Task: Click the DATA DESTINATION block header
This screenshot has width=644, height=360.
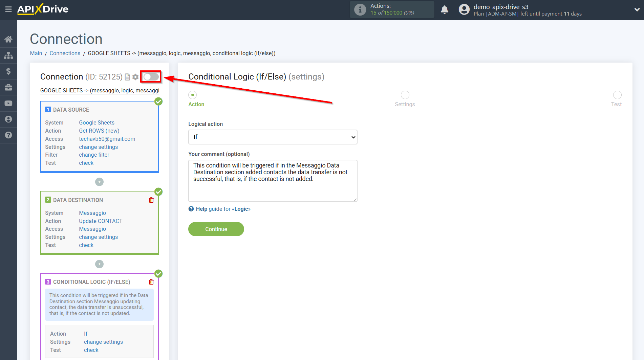Action: coord(78,200)
